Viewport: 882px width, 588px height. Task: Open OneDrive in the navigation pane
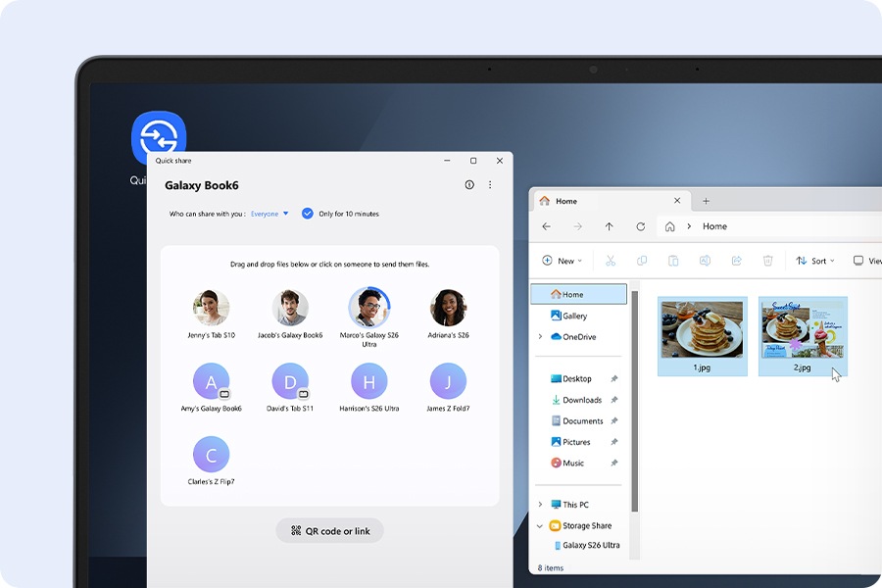click(573, 336)
